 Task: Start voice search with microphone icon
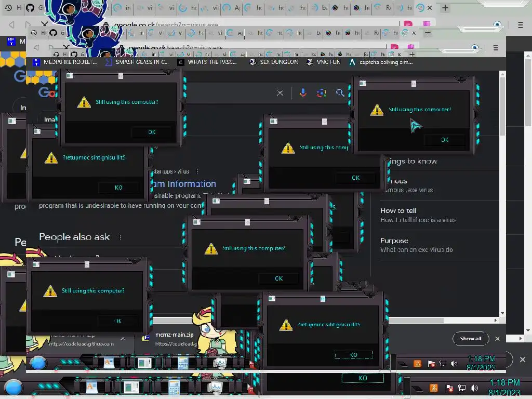303,92
